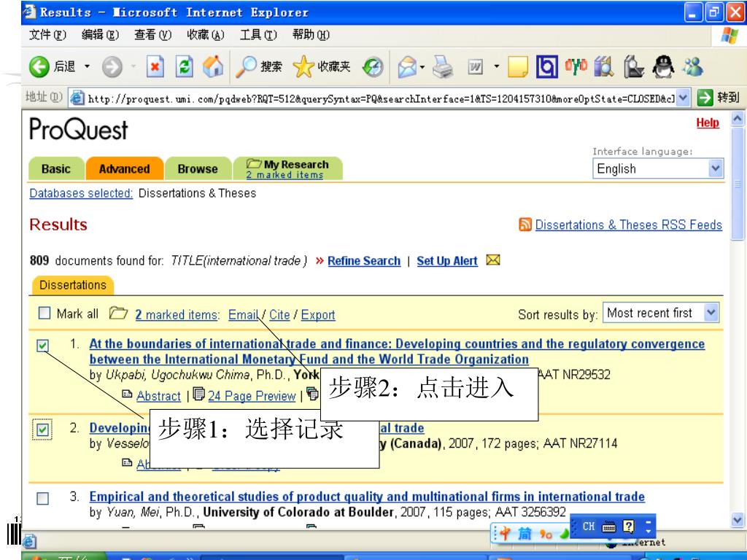Toggle the Mark all checkbox

44,313
